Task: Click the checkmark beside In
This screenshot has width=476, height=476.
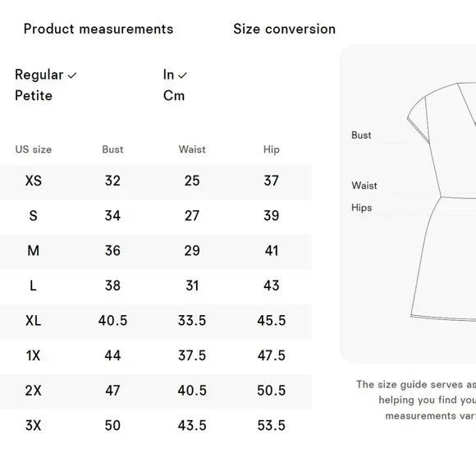Action: pos(182,76)
